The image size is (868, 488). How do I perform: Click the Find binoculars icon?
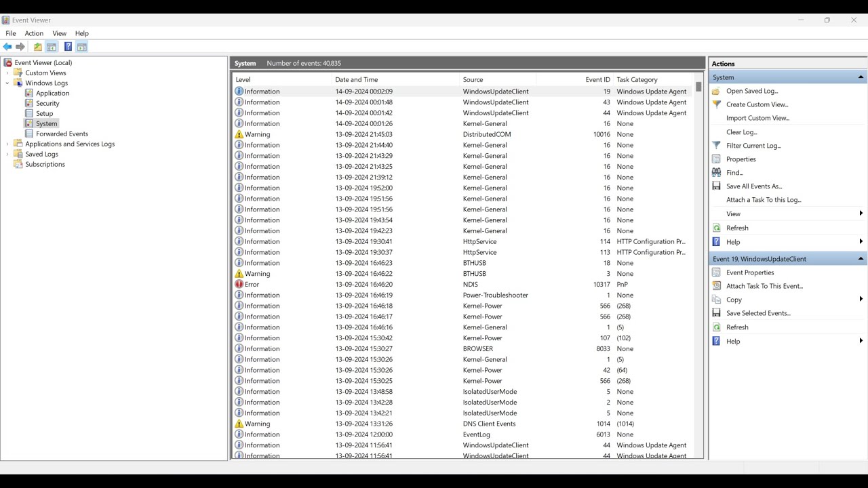(x=716, y=172)
